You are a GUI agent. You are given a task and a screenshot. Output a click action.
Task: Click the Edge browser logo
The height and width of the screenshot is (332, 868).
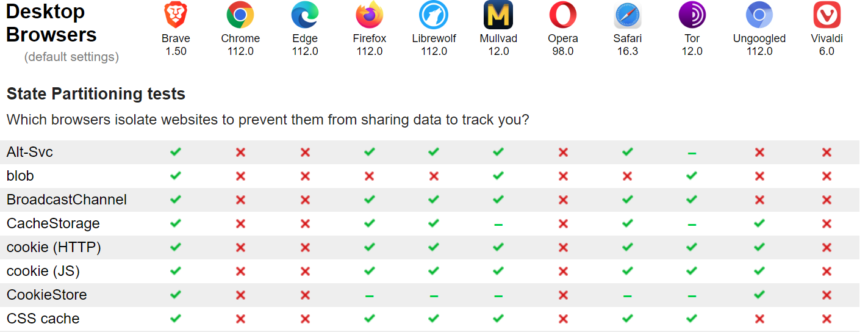click(305, 15)
